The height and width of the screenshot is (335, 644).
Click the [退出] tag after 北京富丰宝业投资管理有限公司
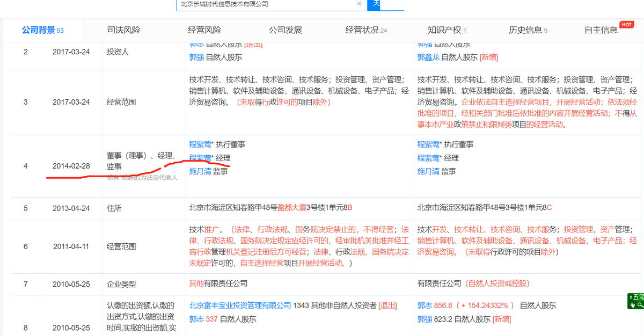[x=387, y=305]
